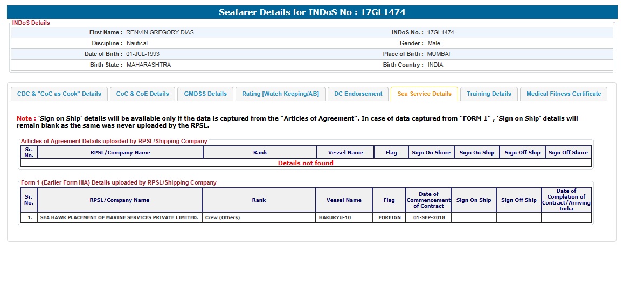
Task: Open the GMDSS Details tab
Action: click(205, 94)
